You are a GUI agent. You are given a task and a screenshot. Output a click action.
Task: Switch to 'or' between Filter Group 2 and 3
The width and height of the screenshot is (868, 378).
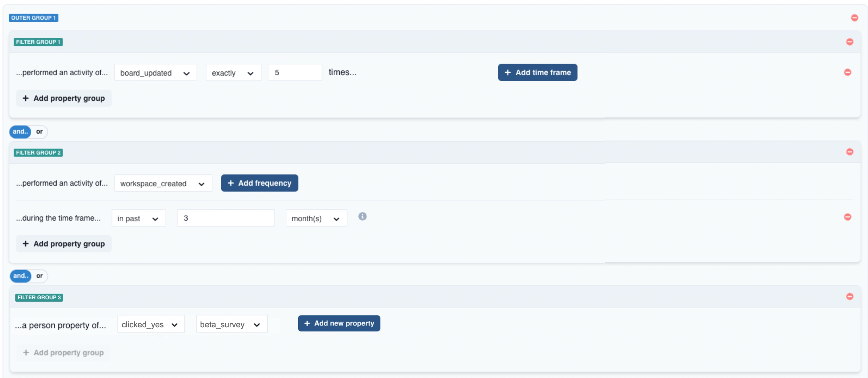39,276
